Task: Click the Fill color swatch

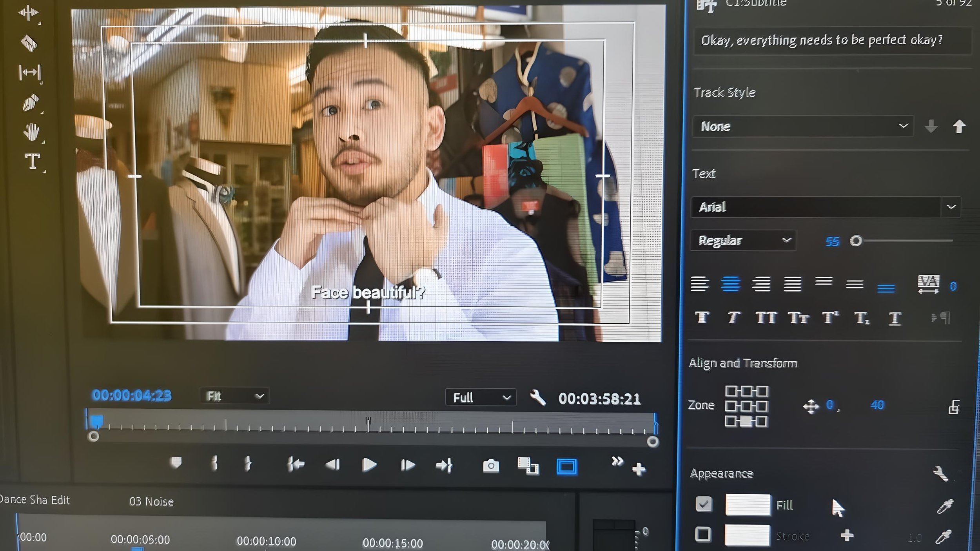Action: tap(748, 505)
